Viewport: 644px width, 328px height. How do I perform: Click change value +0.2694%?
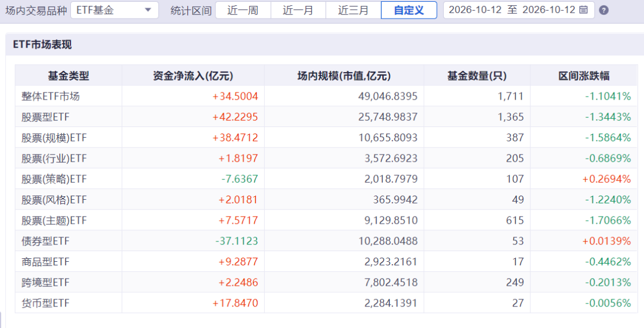pyautogui.click(x=606, y=179)
